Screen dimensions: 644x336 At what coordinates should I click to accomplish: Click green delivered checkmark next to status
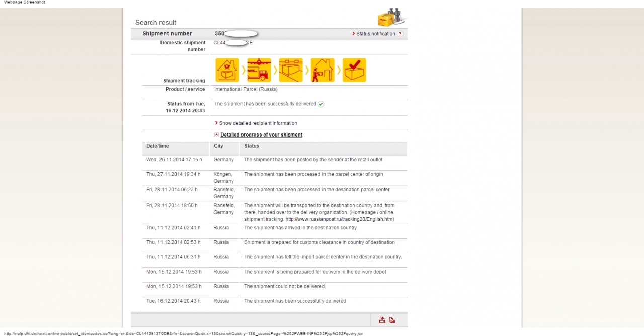point(321,104)
